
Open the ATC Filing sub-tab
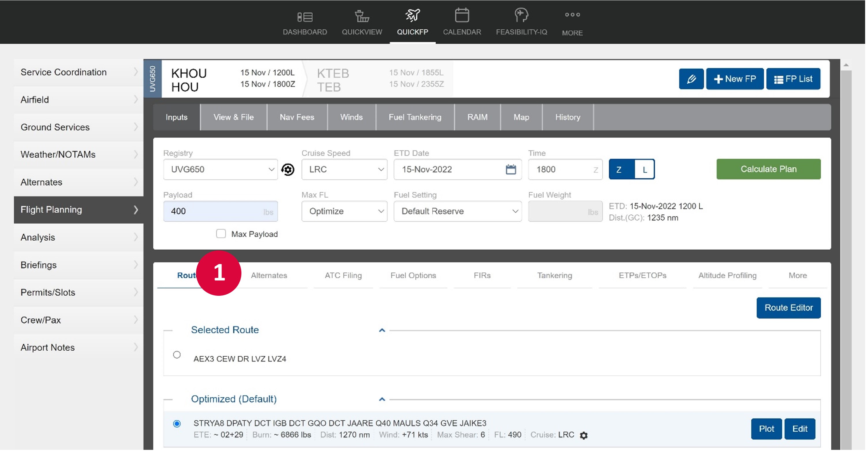(343, 276)
